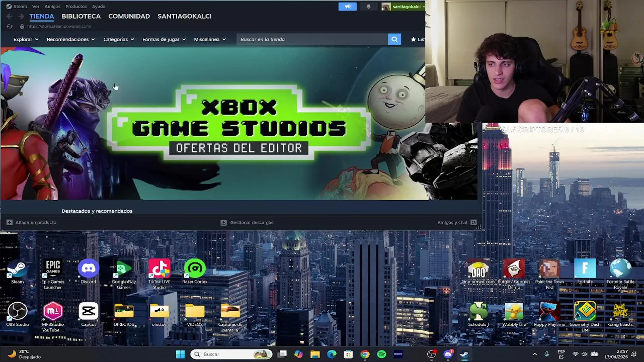Click Steam's announcements megaphone button

point(348,7)
